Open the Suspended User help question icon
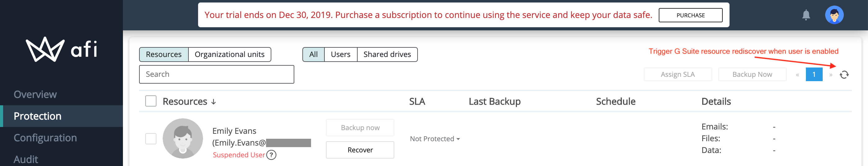The image size is (868, 166). coord(271,155)
